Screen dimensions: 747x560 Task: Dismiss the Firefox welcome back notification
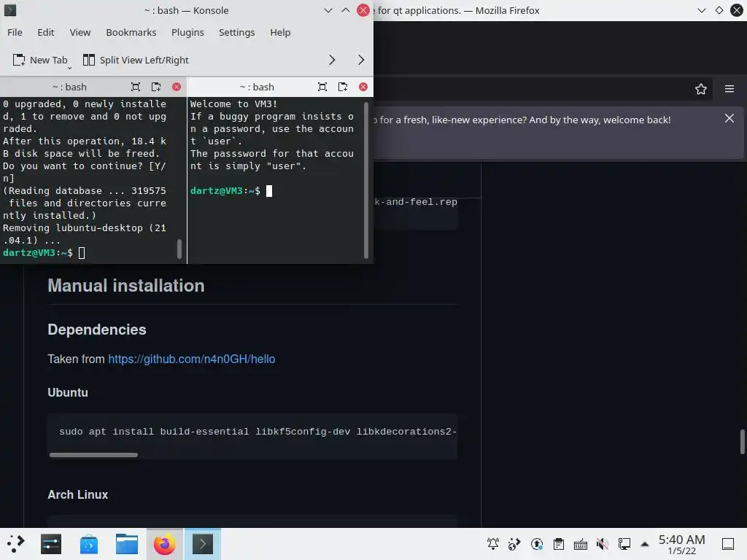(x=729, y=118)
